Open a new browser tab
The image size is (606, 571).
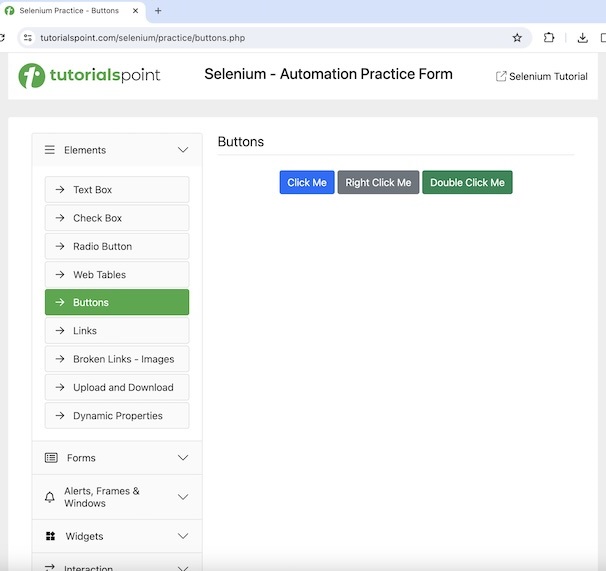[x=158, y=11]
